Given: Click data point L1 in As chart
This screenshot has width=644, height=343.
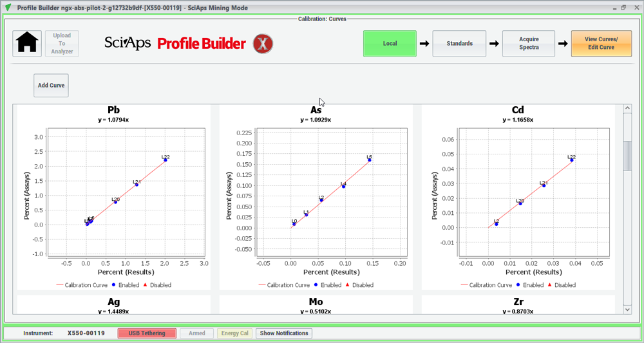Looking at the screenshot, I should point(307,215).
